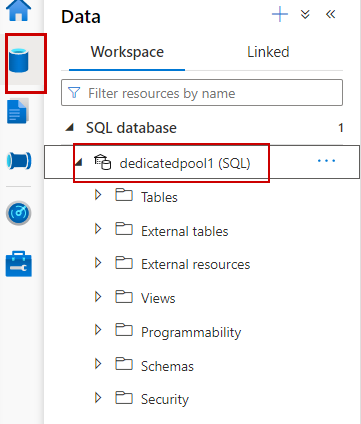
Task: Expand the Views folder arrow
Action: pos(98,296)
